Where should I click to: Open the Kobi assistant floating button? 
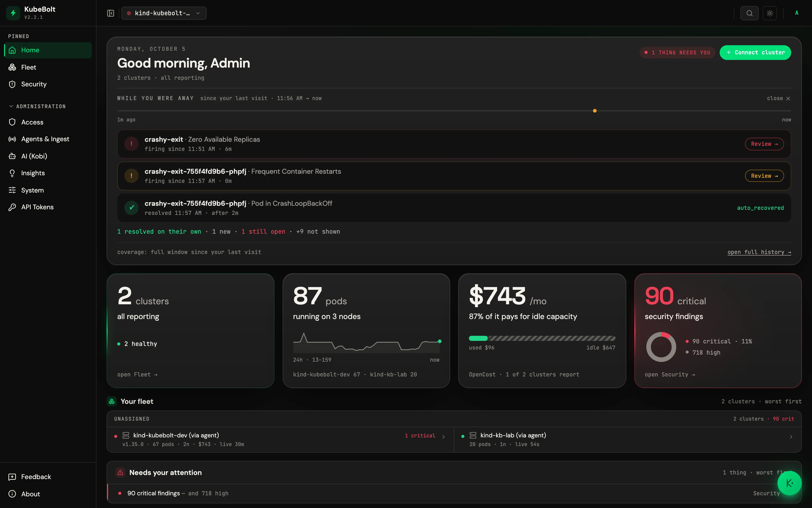pyautogui.click(x=789, y=483)
